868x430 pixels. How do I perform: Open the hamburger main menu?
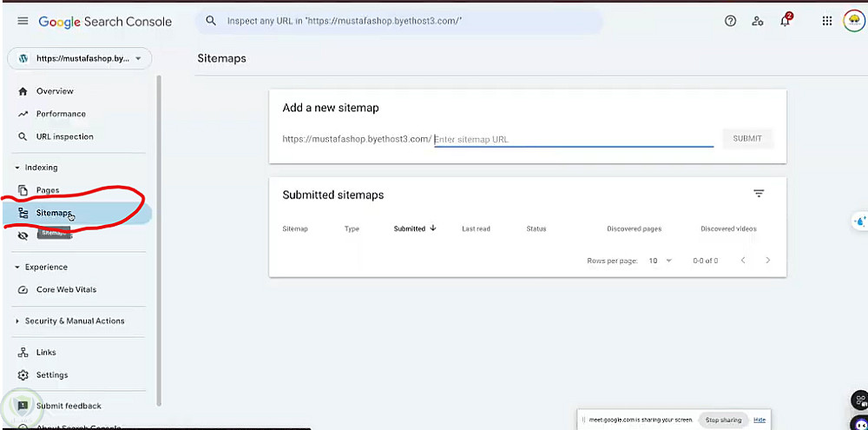point(23,21)
